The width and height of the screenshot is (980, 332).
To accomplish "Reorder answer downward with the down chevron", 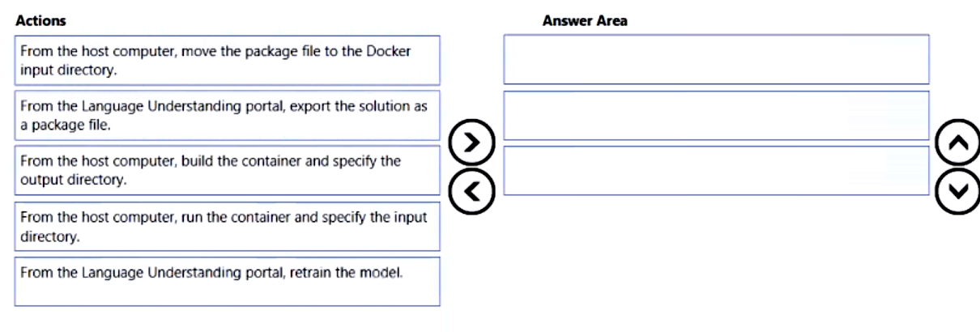I will pyautogui.click(x=957, y=192).
